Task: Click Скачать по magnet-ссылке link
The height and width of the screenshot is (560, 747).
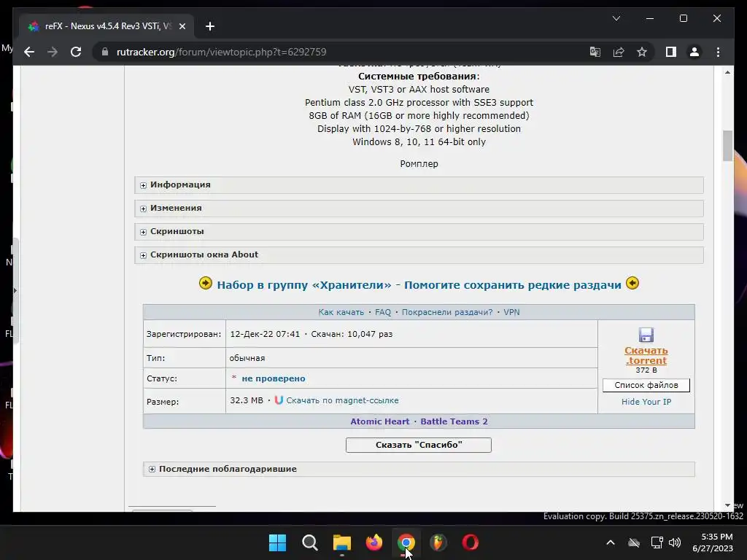Action: [342, 400]
